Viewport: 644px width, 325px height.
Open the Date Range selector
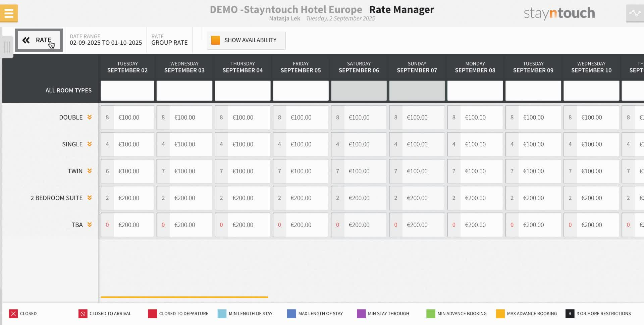(x=106, y=40)
